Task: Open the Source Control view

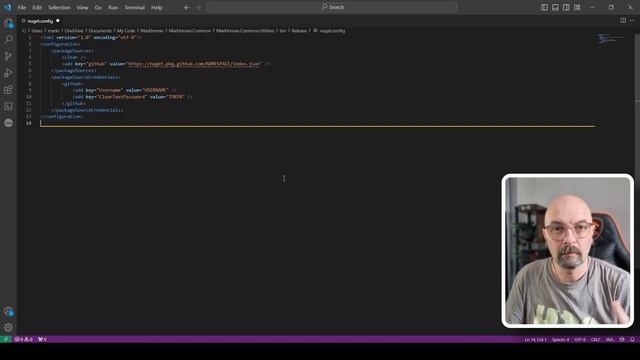Action: (x=8, y=56)
